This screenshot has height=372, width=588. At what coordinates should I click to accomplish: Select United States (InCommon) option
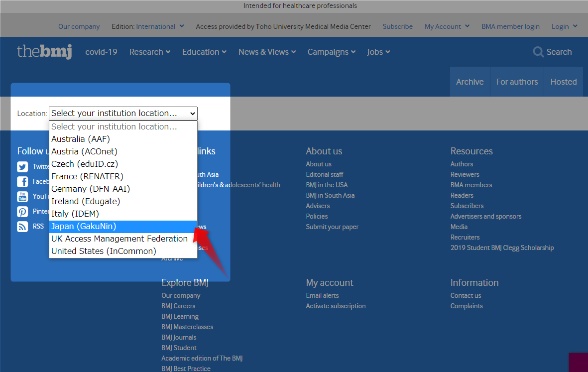[123, 251]
